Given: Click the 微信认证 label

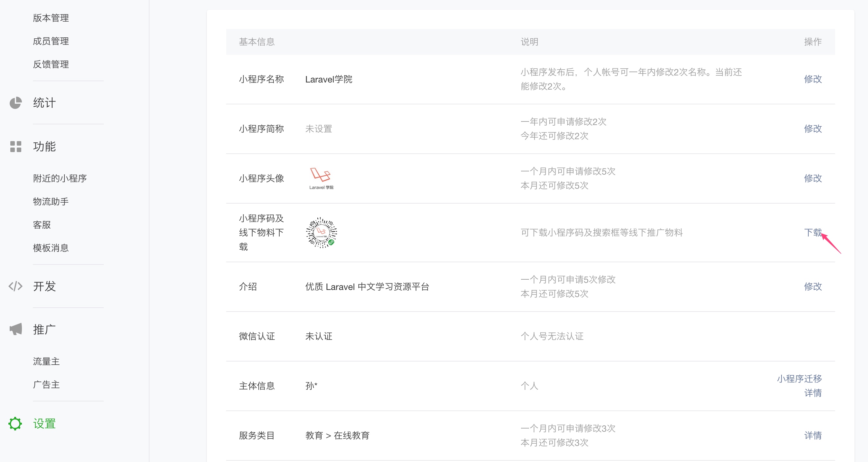Looking at the screenshot, I should 257,336.
